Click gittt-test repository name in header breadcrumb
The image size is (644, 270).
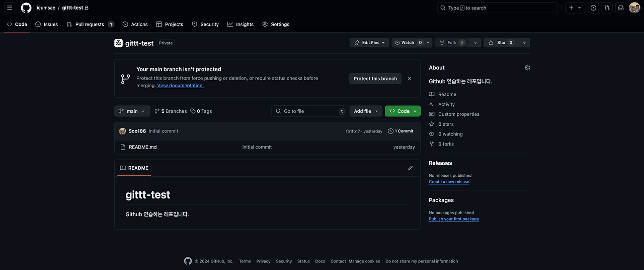tap(72, 8)
